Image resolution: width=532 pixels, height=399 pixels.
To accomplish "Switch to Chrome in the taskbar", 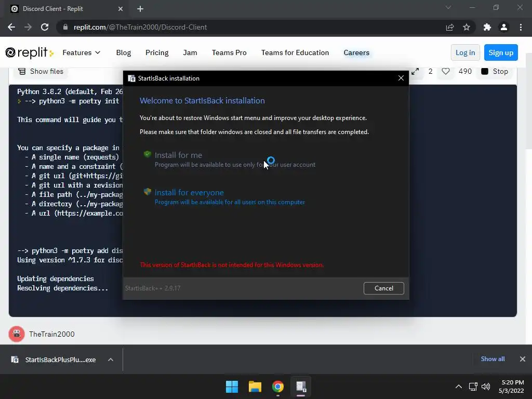I will pos(278,387).
